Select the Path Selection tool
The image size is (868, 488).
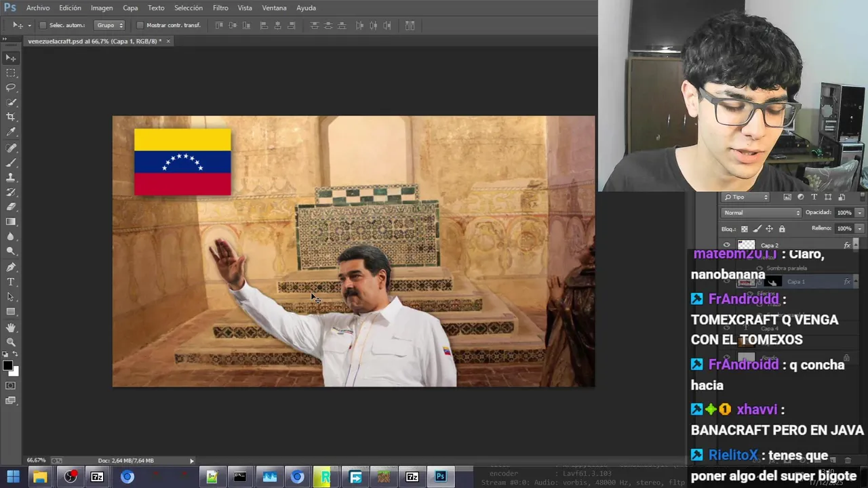(x=11, y=297)
